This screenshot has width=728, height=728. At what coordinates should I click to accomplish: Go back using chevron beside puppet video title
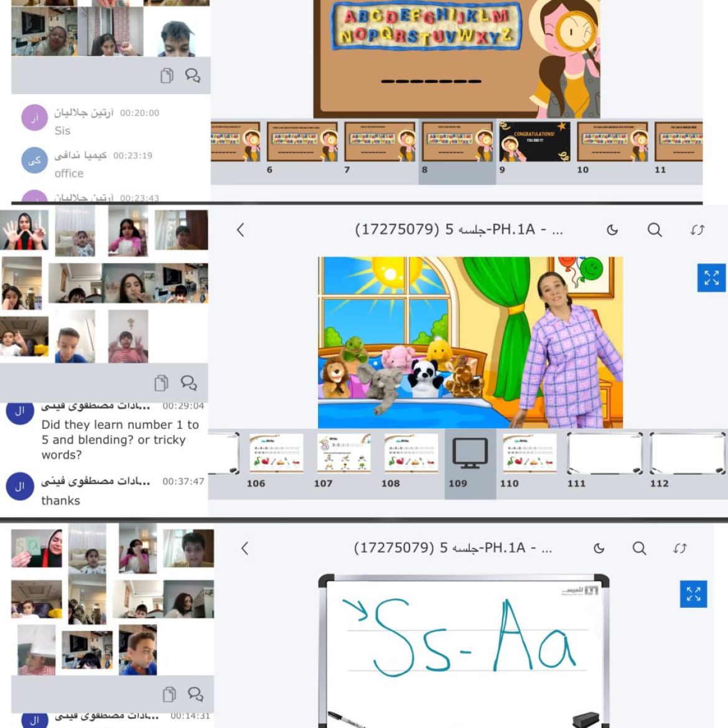point(241,230)
